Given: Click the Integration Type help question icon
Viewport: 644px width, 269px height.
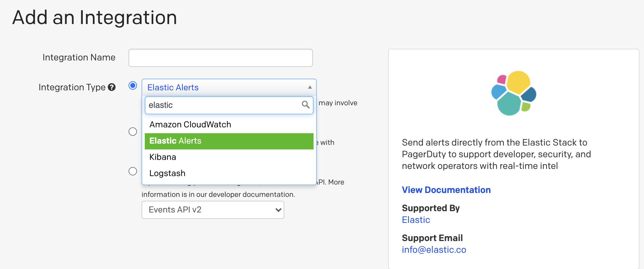Looking at the screenshot, I should tap(112, 87).
